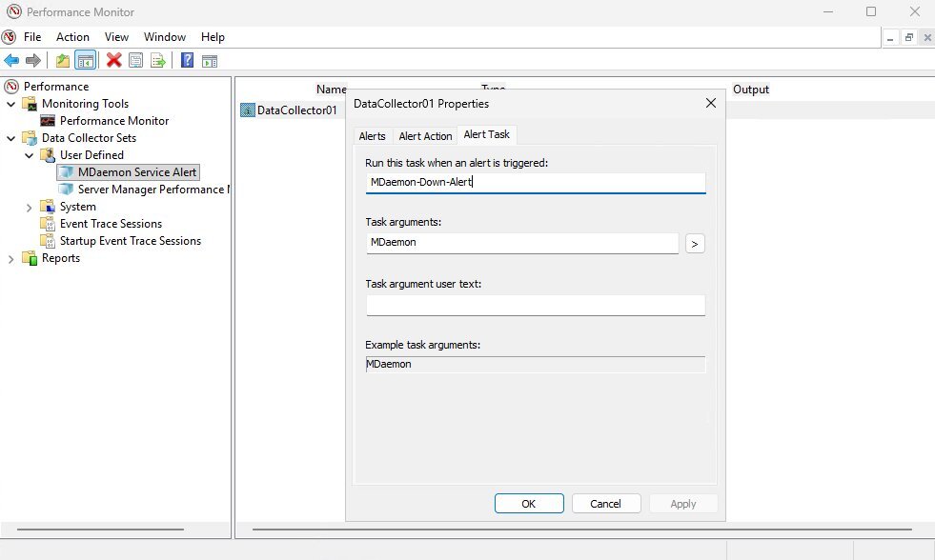
Task: Click the Performance root node icon
Action: pyautogui.click(x=12, y=87)
